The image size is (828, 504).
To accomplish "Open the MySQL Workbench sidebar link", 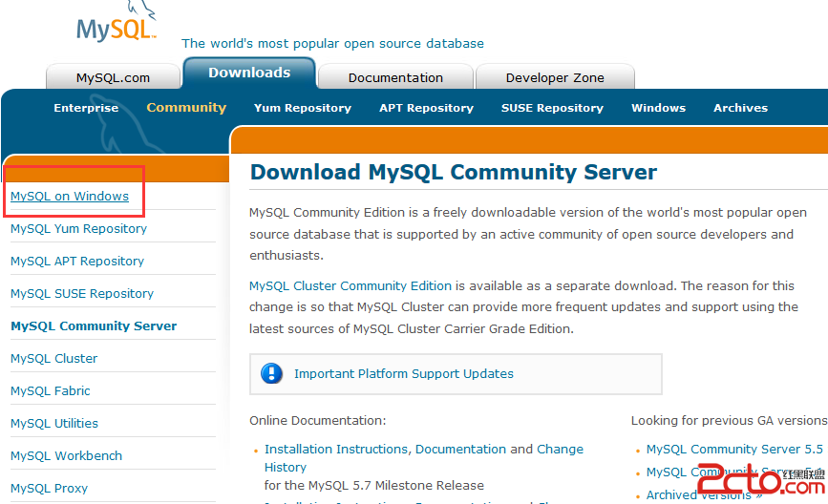I will (x=66, y=456).
